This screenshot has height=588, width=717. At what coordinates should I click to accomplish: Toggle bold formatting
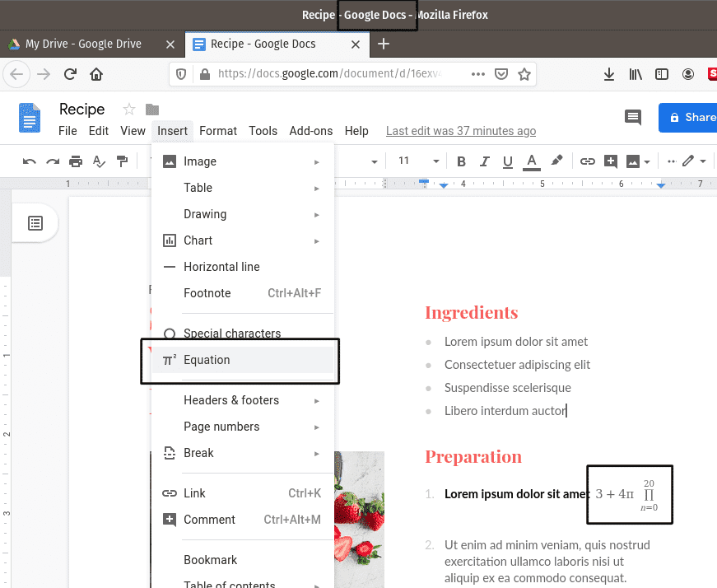(x=461, y=161)
